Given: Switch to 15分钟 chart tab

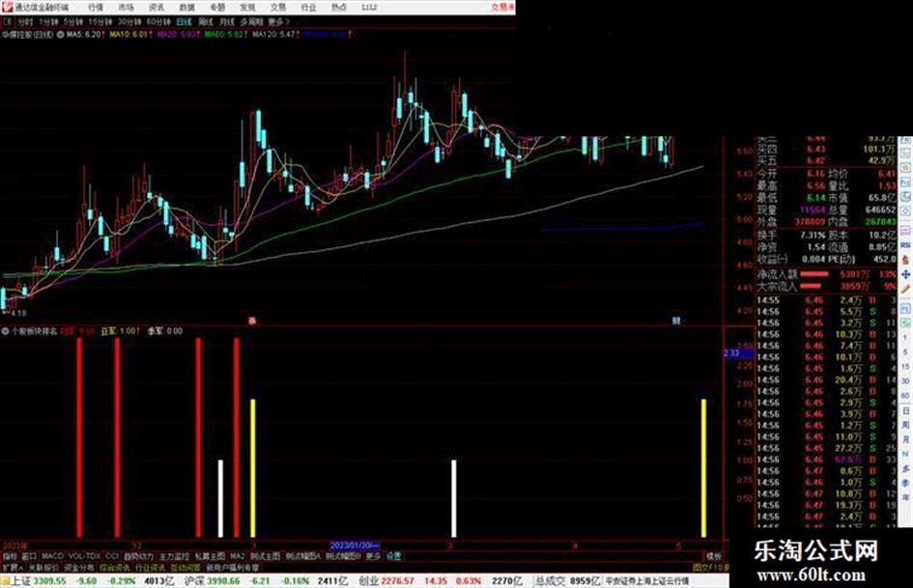Looking at the screenshot, I should tap(100, 21).
